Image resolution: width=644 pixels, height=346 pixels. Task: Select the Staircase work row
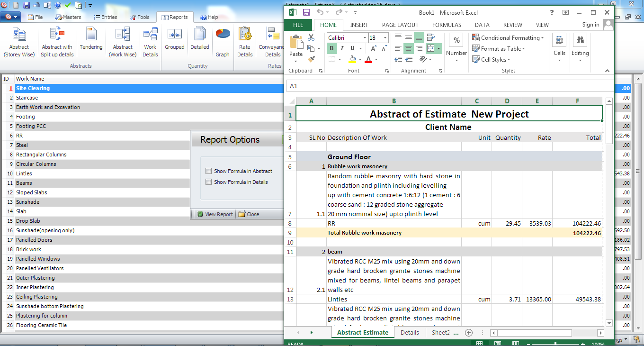click(27, 98)
